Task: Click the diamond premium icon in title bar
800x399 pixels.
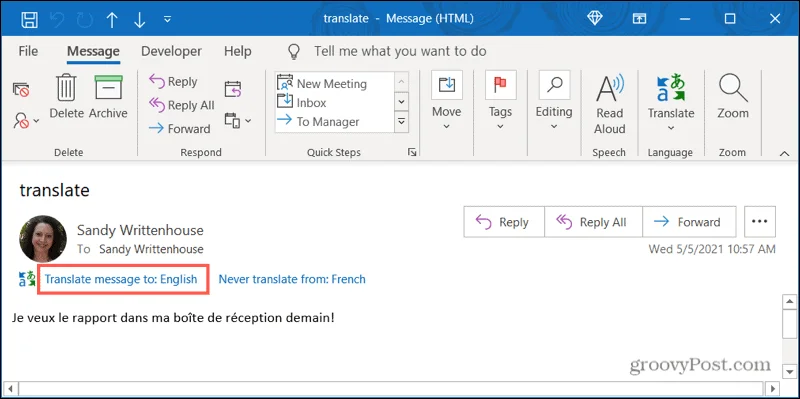Action: click(x=594, y=18)
